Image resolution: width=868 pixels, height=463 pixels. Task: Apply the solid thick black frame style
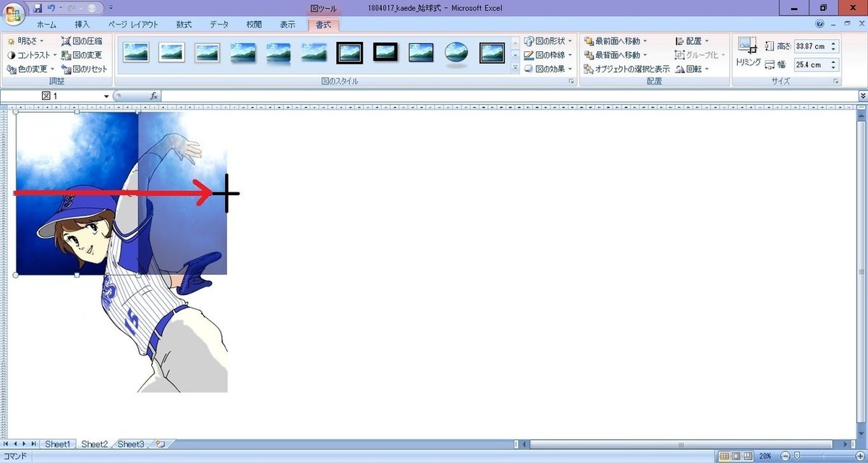click(385, 52)
